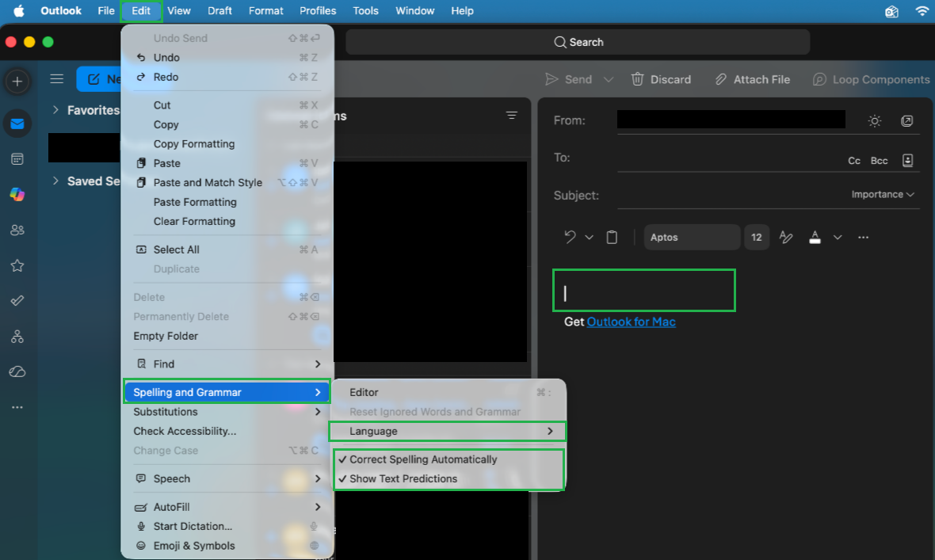Open the AutoFill submenu
935x560 pixels.
227,507
